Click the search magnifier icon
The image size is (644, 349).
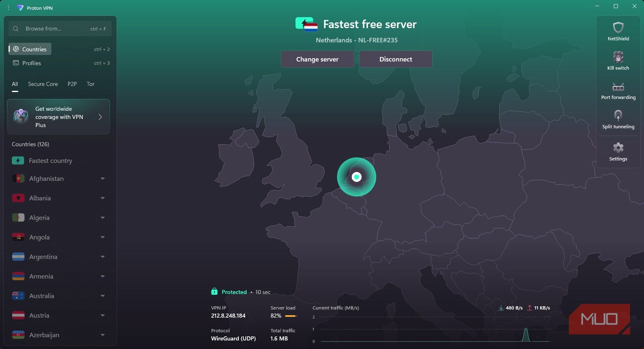(16, 29)
